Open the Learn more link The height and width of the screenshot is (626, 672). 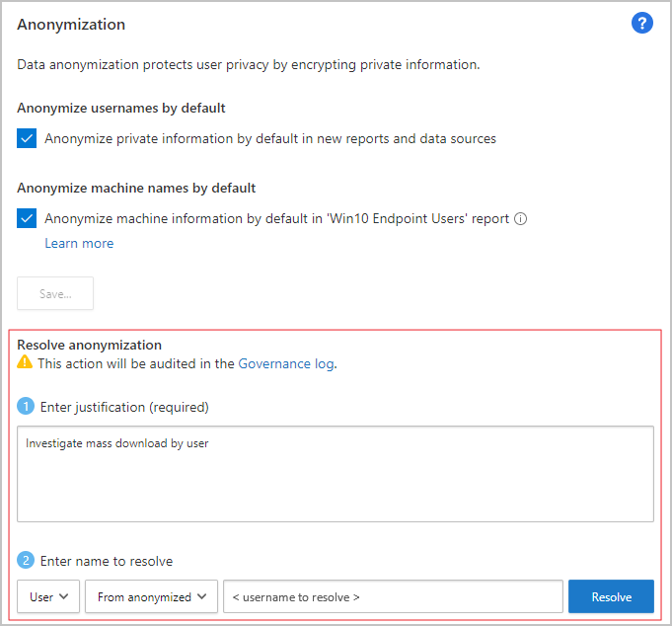click(79, 243)
